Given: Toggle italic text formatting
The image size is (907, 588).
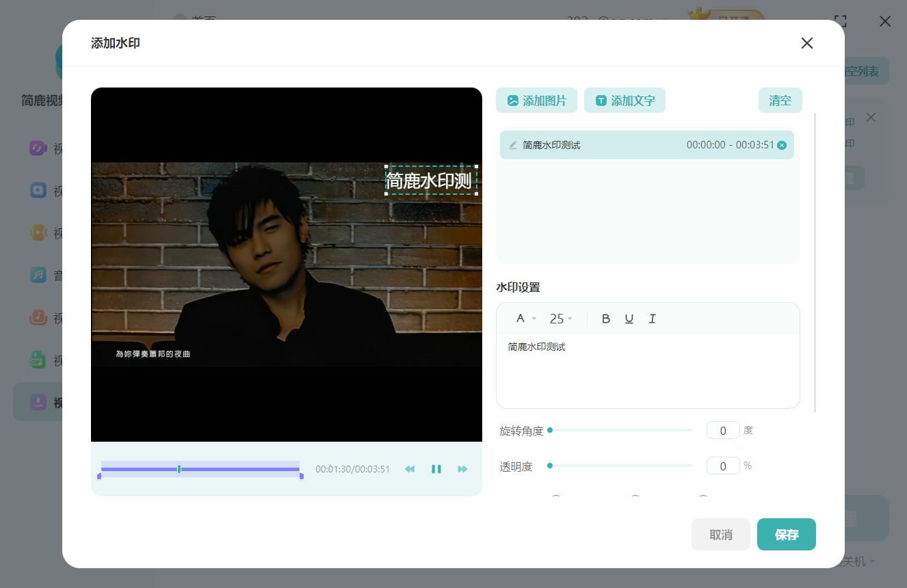Looking at the screenshot, I should click(x=652, y=319).
